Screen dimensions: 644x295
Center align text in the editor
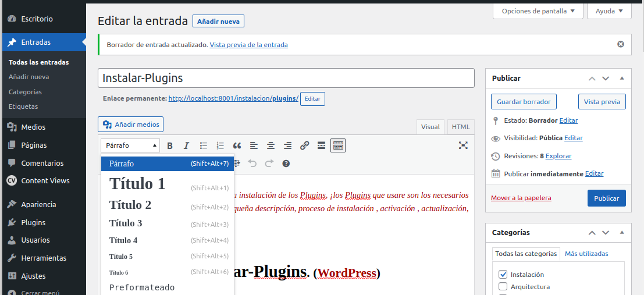(271, 145)
